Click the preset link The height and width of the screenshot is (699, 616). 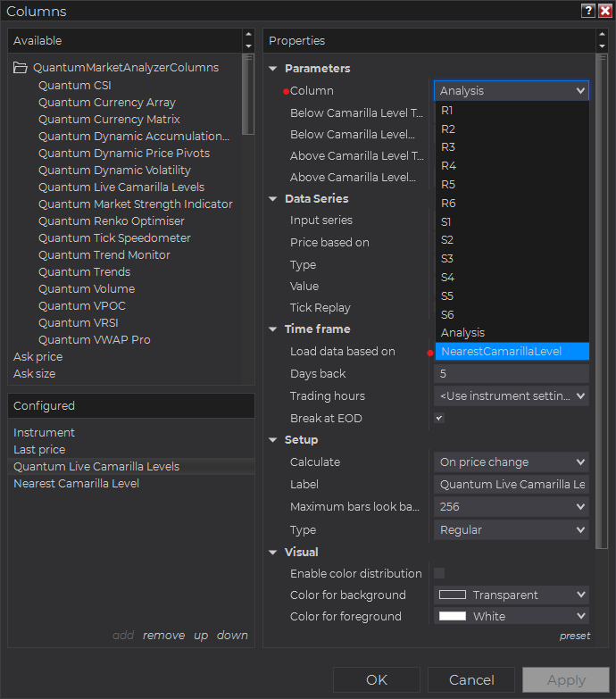pos(575,636)
